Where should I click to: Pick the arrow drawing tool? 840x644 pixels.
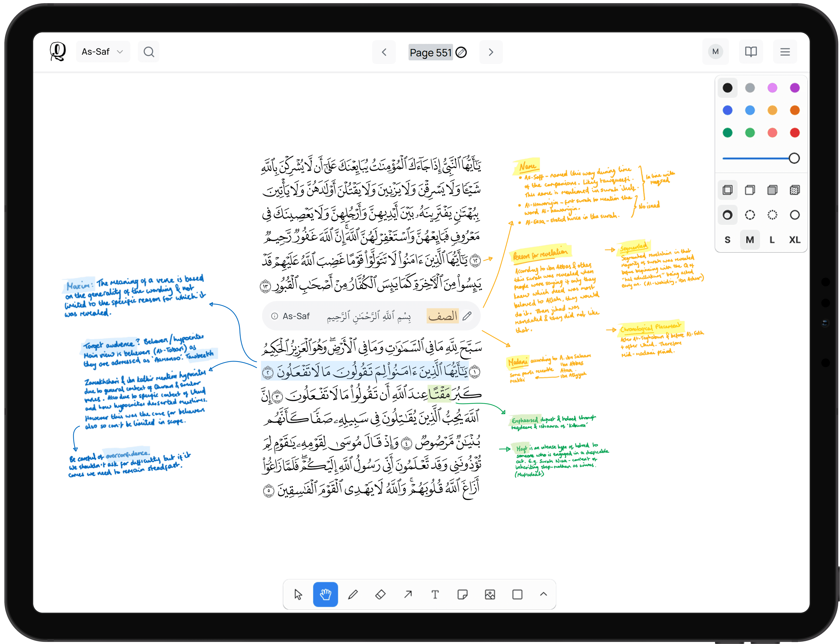(408, 594)
